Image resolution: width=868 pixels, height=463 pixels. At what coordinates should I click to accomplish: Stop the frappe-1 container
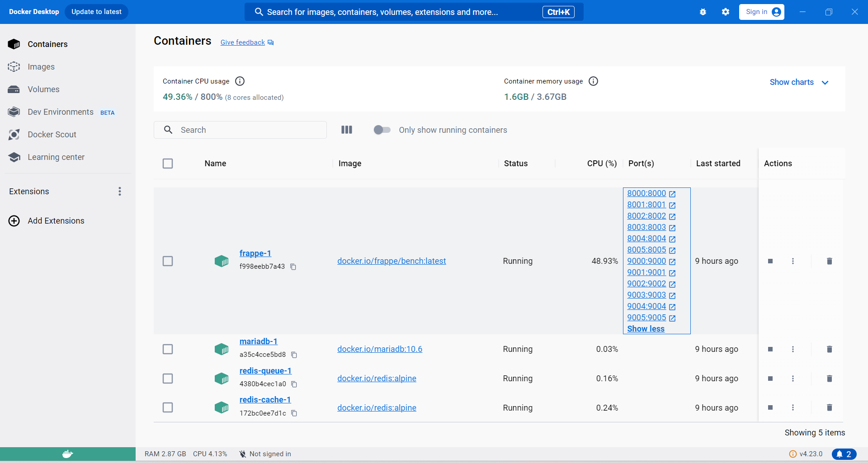point(770,261)
